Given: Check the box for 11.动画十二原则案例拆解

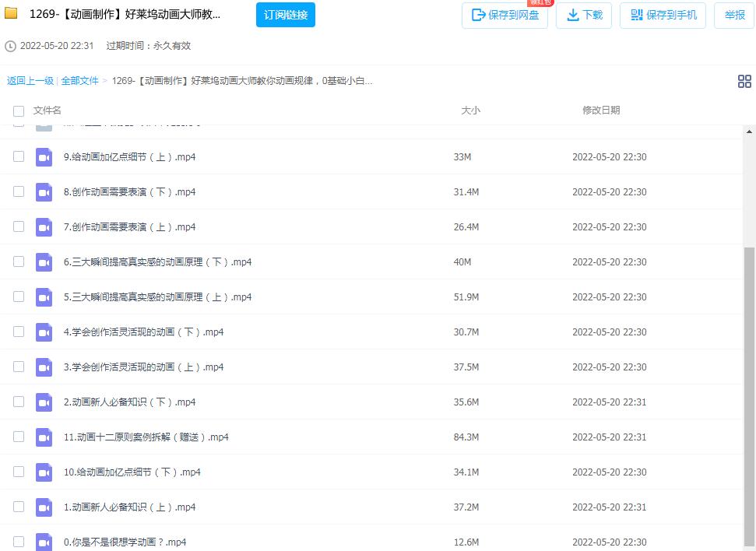Looking at the screenshot, I should (19, 437).
